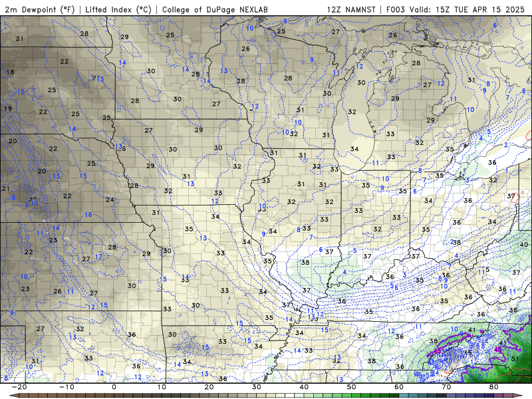This screenshot has height=399, width=532.
Task: Click the '60' label on the color legend
Action: (x=399, y=387)
